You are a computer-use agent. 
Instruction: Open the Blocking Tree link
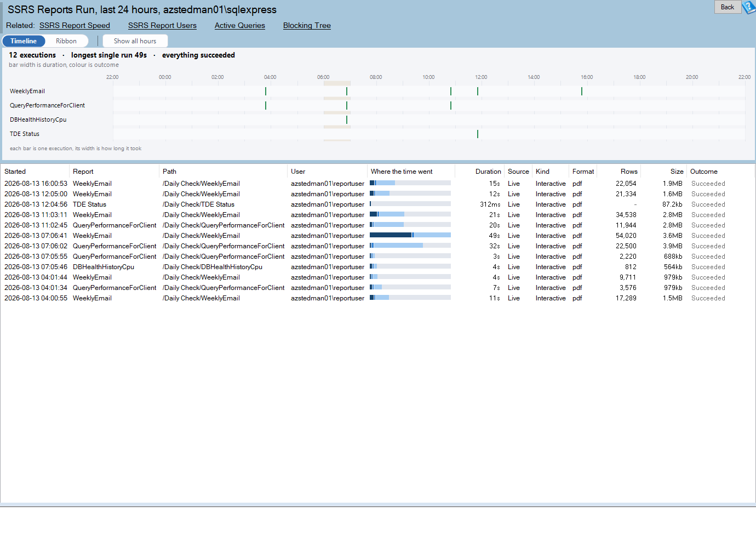[x=307, y=25]
